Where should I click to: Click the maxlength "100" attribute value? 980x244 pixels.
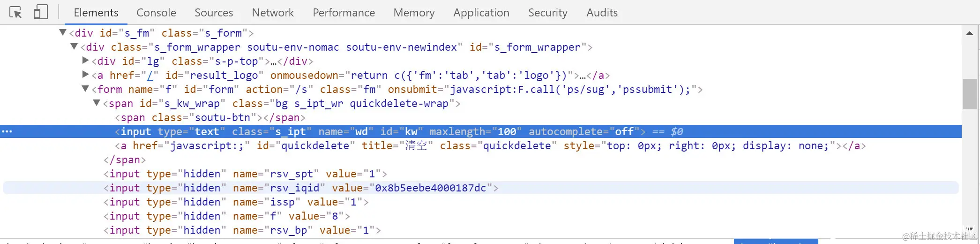(507, 132)
